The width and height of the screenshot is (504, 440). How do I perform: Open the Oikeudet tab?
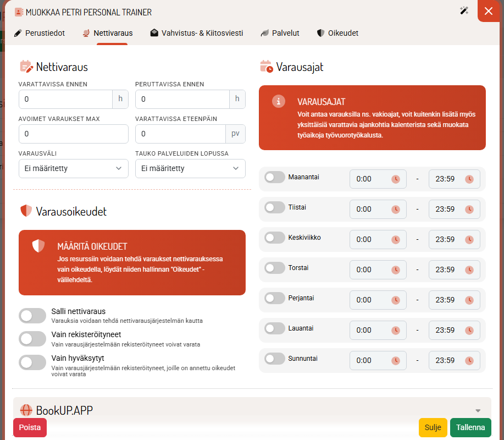[x=337, y=33]
